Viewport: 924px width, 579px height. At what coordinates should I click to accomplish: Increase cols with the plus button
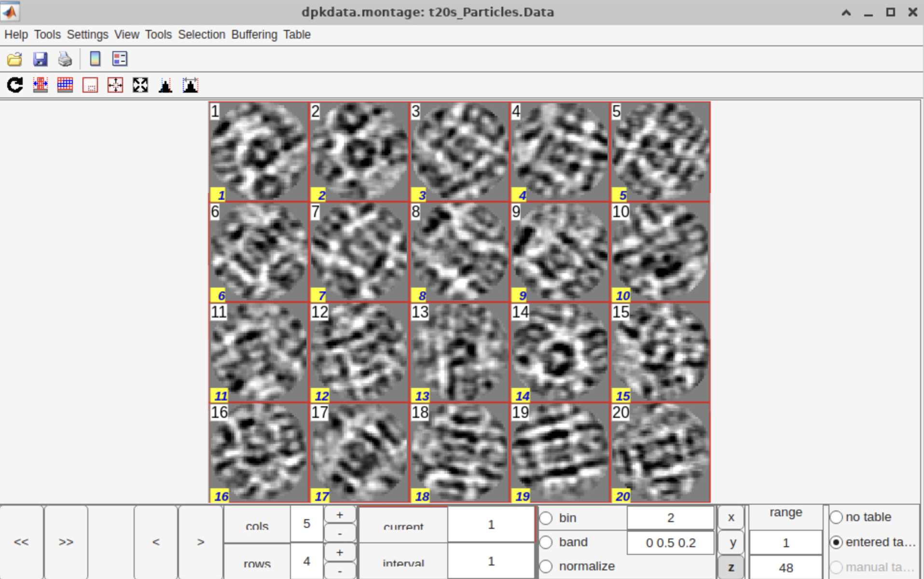coord(340,515)
